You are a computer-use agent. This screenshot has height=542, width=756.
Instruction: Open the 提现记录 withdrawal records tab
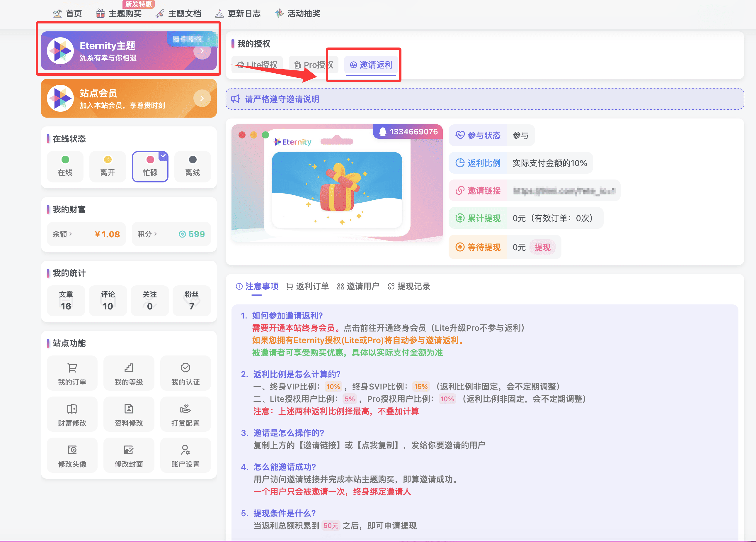[409, 286]
